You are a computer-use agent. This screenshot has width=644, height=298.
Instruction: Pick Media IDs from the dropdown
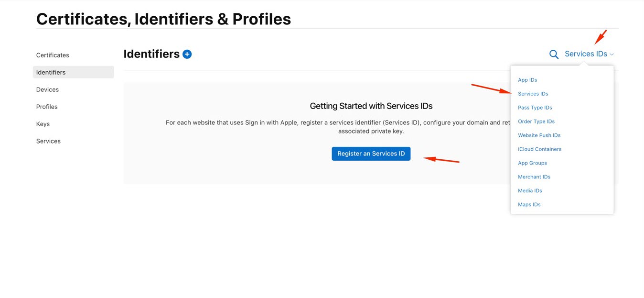(x=530, y=191)
